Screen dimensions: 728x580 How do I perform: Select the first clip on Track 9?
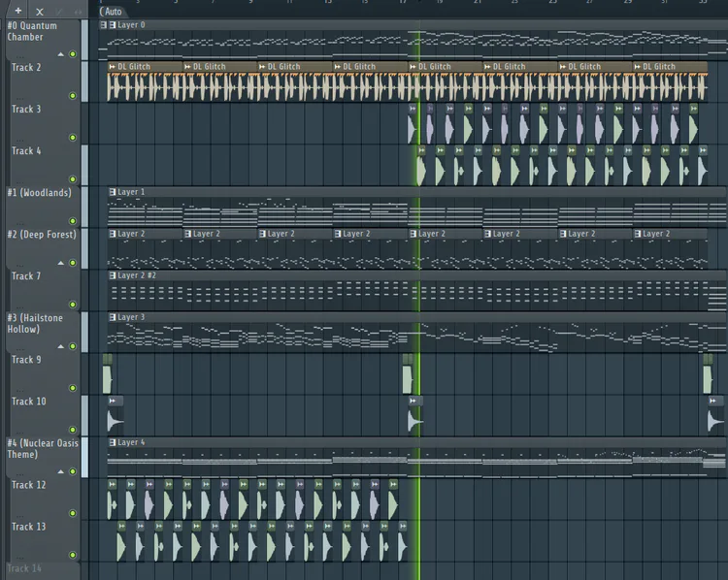(x=107, y=374)
